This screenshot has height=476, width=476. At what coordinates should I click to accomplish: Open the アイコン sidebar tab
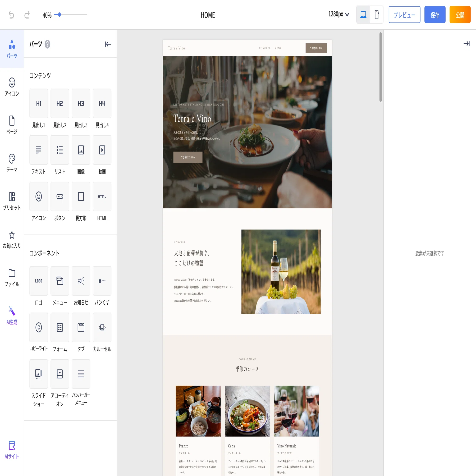point(12,87)
